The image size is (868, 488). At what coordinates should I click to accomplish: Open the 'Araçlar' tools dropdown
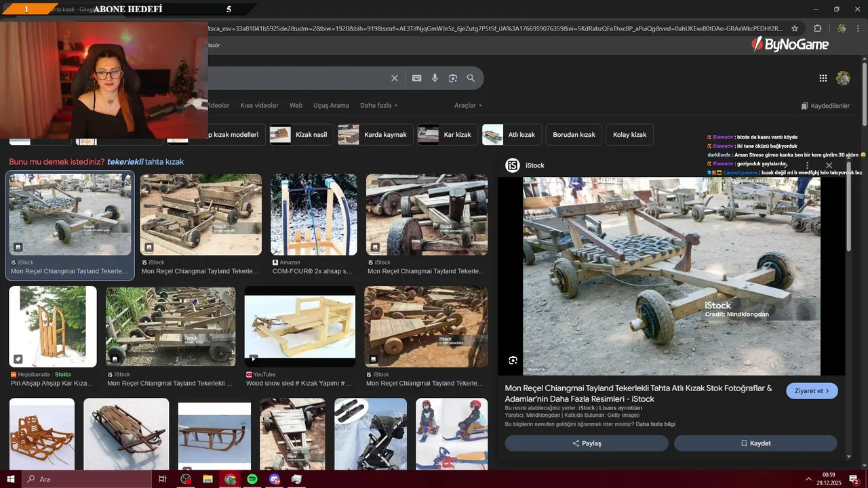(x=468, y=106)
